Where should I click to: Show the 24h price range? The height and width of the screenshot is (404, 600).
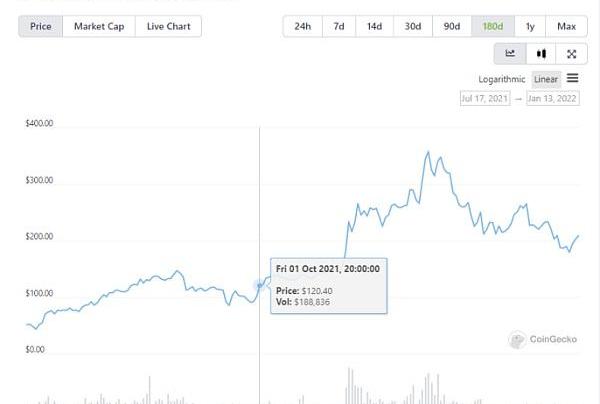(302, 26)
